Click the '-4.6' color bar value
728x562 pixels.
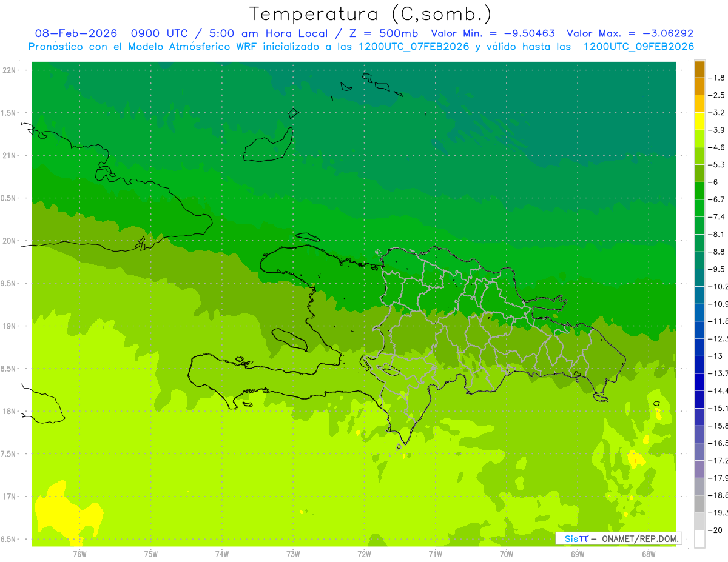click(x=716, y=147)
